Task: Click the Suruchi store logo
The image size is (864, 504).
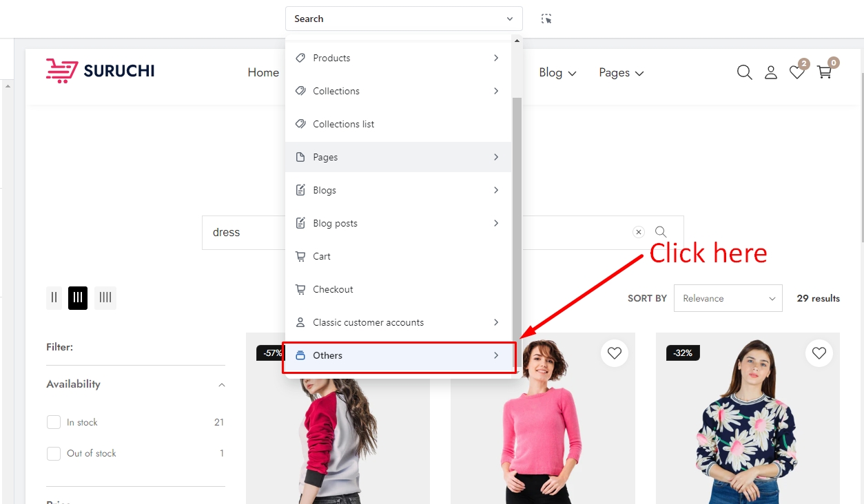Action: click(101, 70)
